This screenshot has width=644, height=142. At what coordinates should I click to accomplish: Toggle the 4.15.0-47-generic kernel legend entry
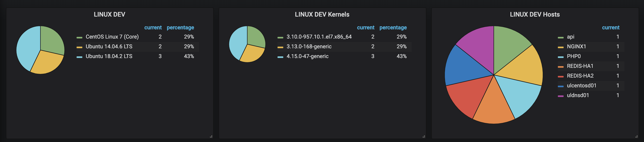pos(307,56)
